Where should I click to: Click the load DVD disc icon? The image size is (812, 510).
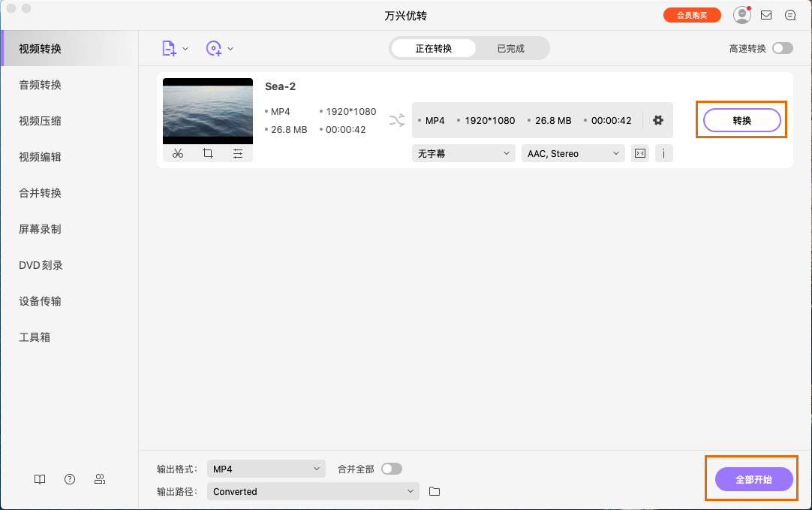click(x=213, y=47)
